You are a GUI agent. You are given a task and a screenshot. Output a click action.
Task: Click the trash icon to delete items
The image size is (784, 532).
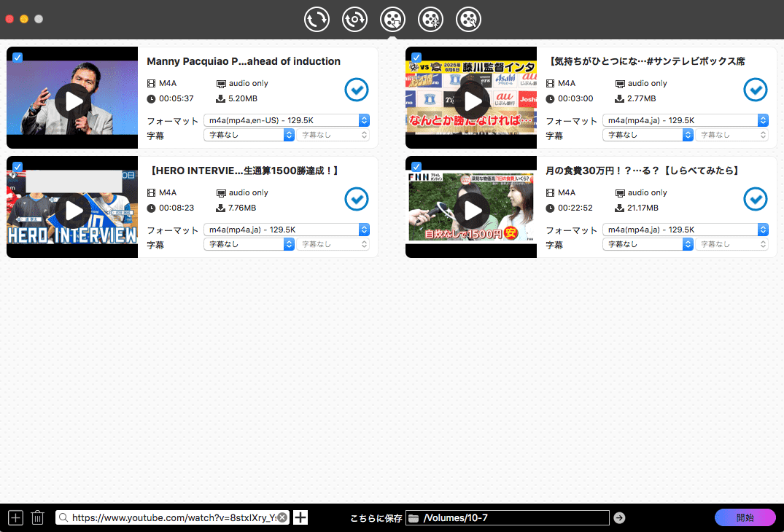coord(38,518)
